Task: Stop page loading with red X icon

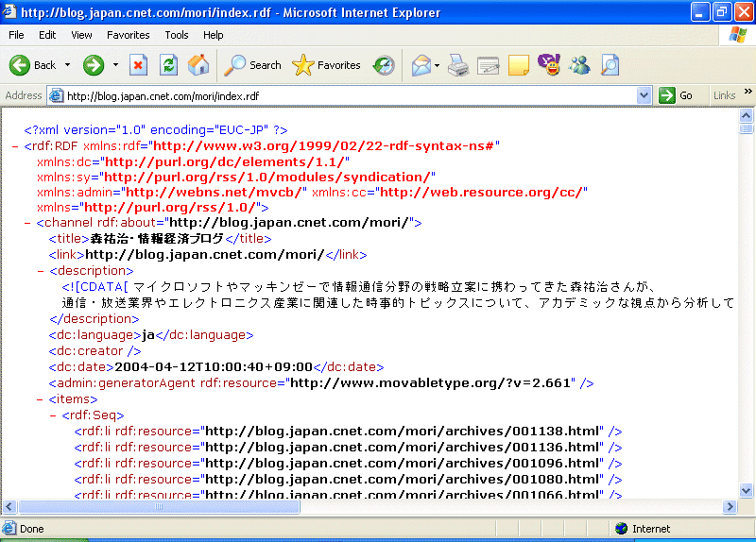Action: [138, 65]
